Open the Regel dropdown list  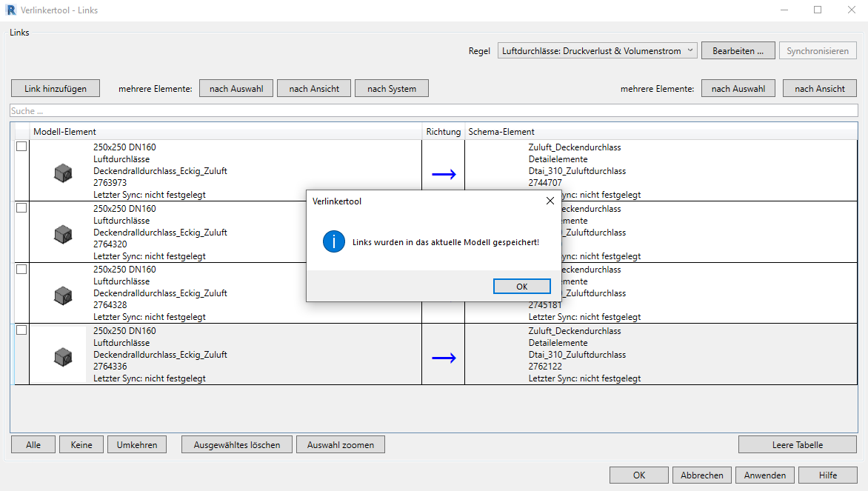(x=597, y=51)
